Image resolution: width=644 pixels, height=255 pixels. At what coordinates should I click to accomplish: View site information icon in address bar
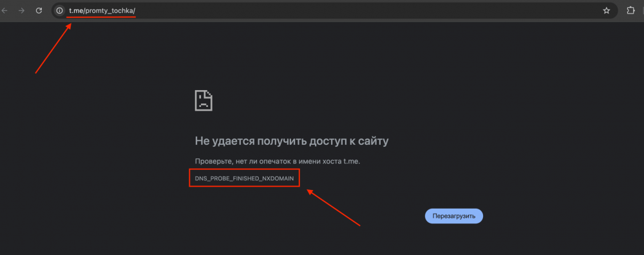pos(60,11)
